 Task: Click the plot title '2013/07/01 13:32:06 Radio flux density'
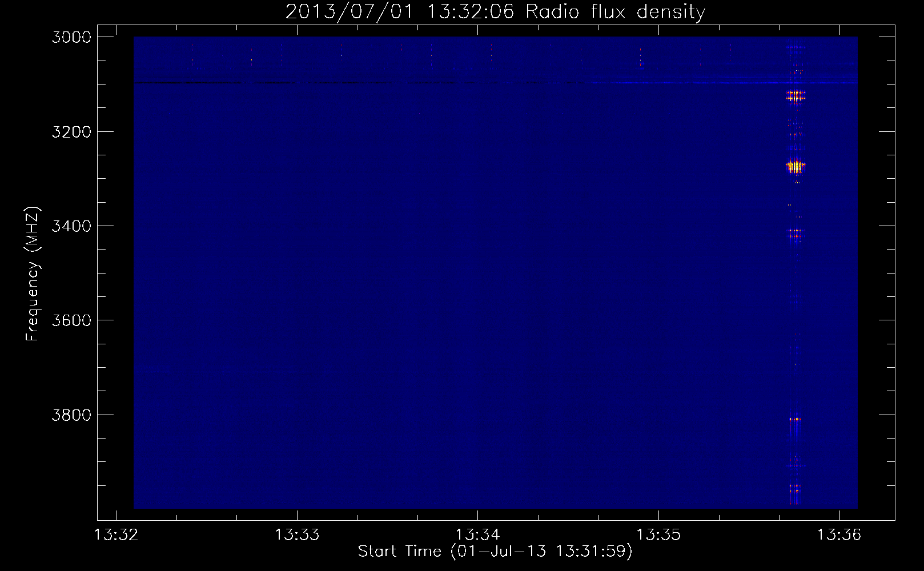(x=495, y=12)
